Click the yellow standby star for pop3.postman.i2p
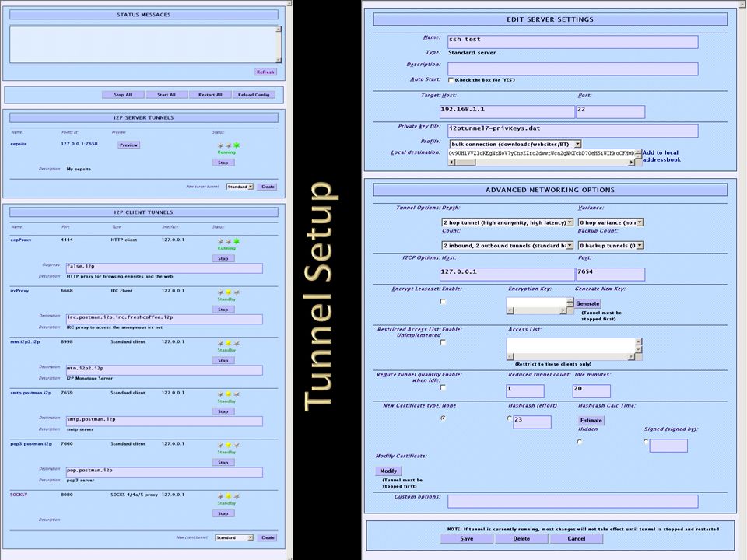This screenshot has width=747, height=560. coord(229,445)
